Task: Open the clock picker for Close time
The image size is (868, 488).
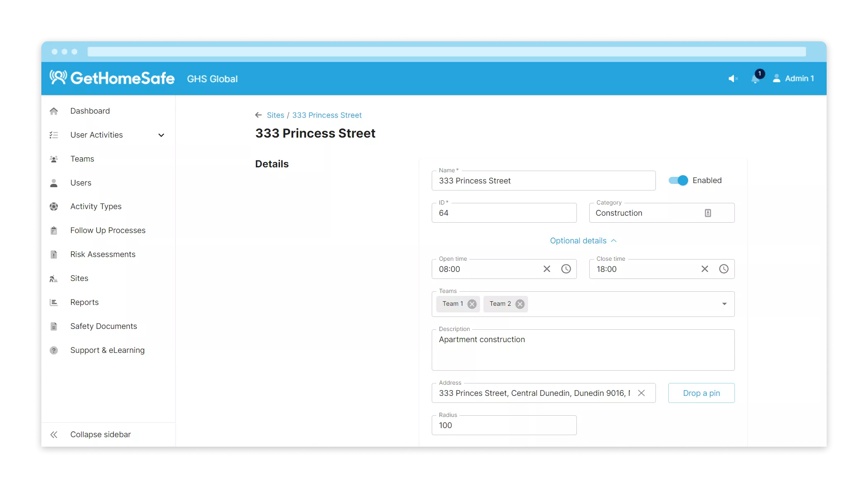Action: click(724, 269)
